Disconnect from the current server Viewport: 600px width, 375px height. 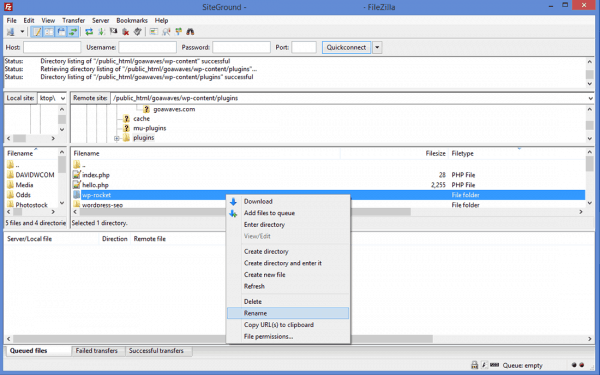click(126, 32)
